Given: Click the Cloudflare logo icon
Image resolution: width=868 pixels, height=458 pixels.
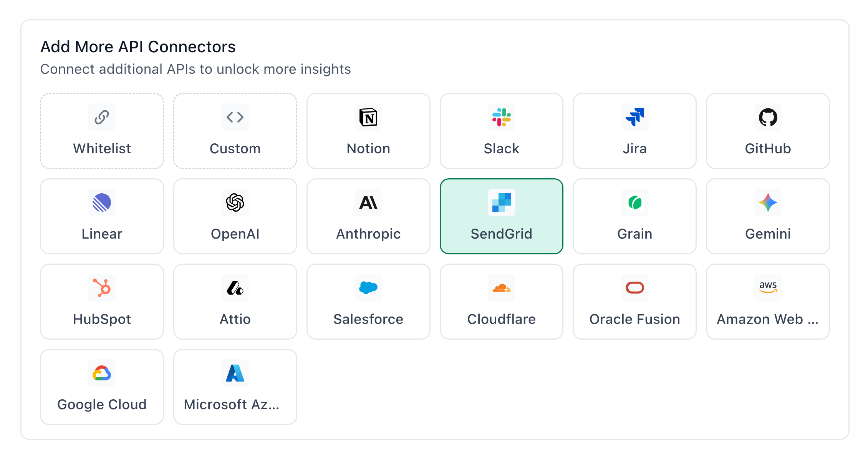Looking at the screenshot, I should point(502,288).
